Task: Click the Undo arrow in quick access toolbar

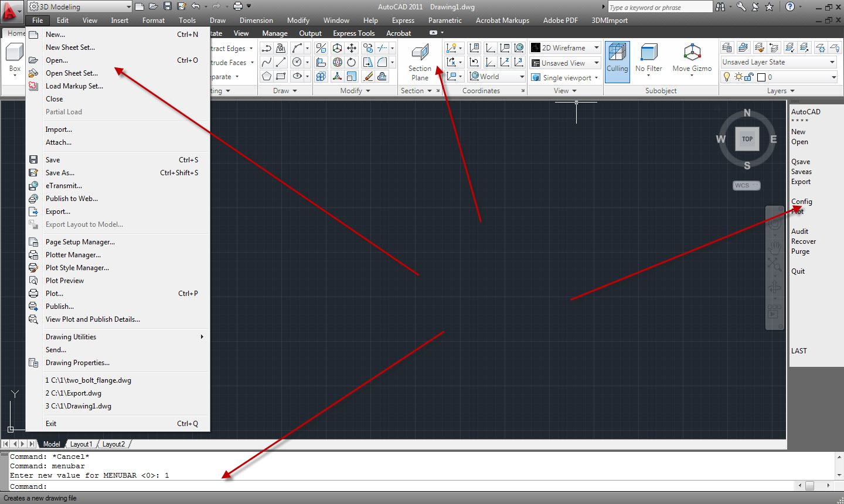Action: (196, 6)
